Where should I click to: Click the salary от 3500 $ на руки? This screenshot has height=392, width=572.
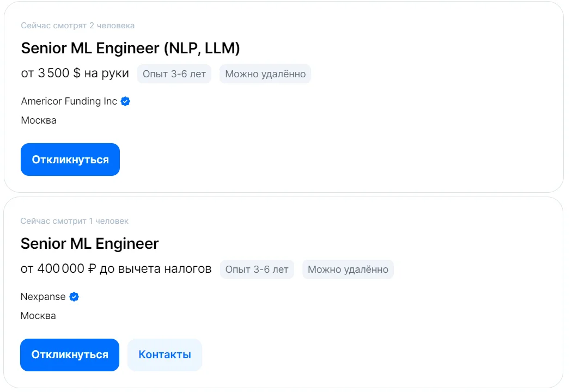74,72
